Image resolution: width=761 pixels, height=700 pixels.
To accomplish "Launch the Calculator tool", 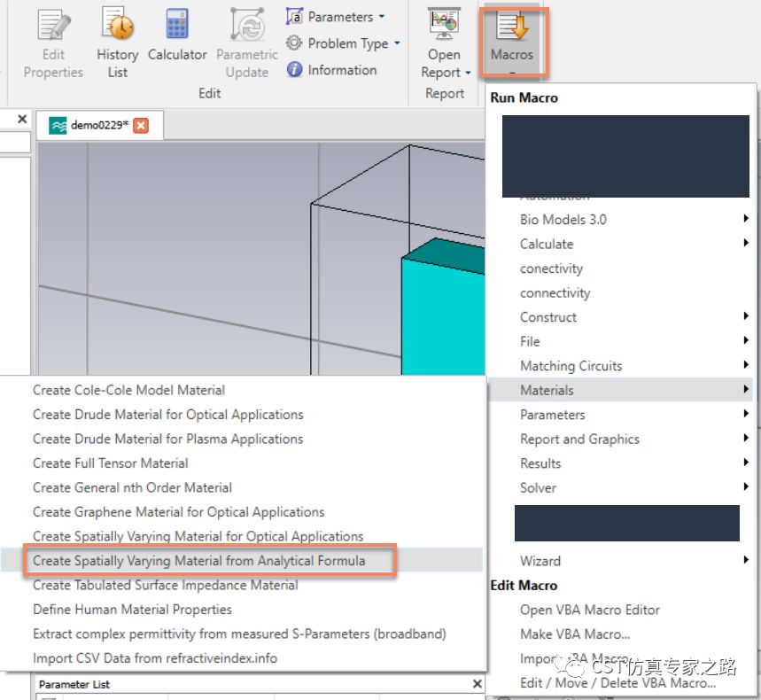I will pyautogui.click(x=177, y=35).
